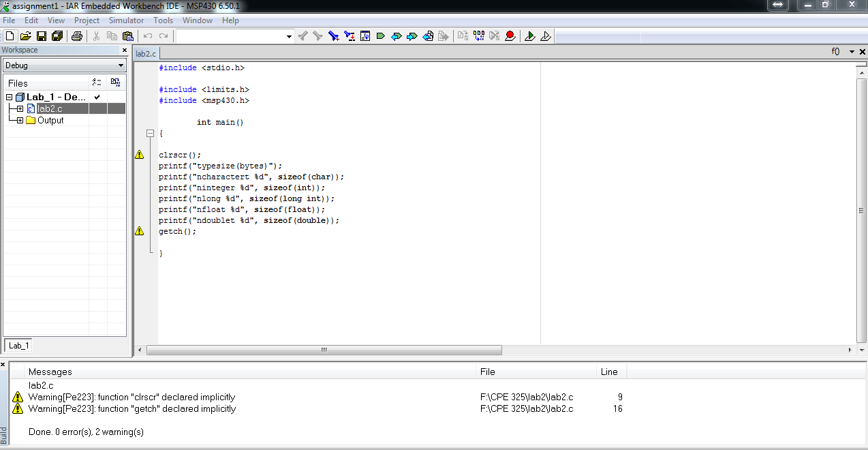
Task: Click the Save All toolbar icon
Action: [57, 36]
